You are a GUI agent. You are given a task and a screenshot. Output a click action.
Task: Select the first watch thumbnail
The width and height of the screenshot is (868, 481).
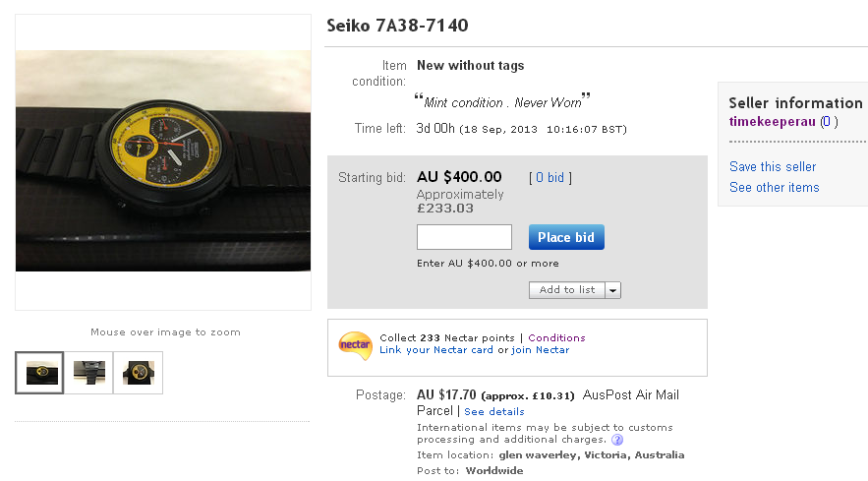pos(39,373)
